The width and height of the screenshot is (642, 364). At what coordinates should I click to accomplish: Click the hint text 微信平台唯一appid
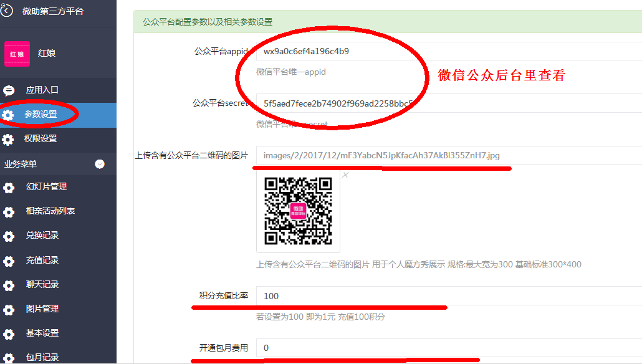291,72
